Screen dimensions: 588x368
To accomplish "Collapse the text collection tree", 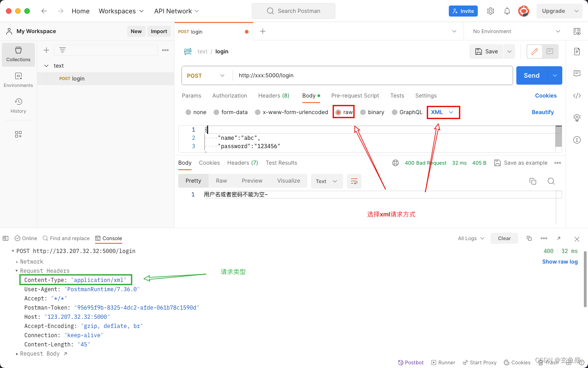I will pyautogui.click(x=46, y=66).
